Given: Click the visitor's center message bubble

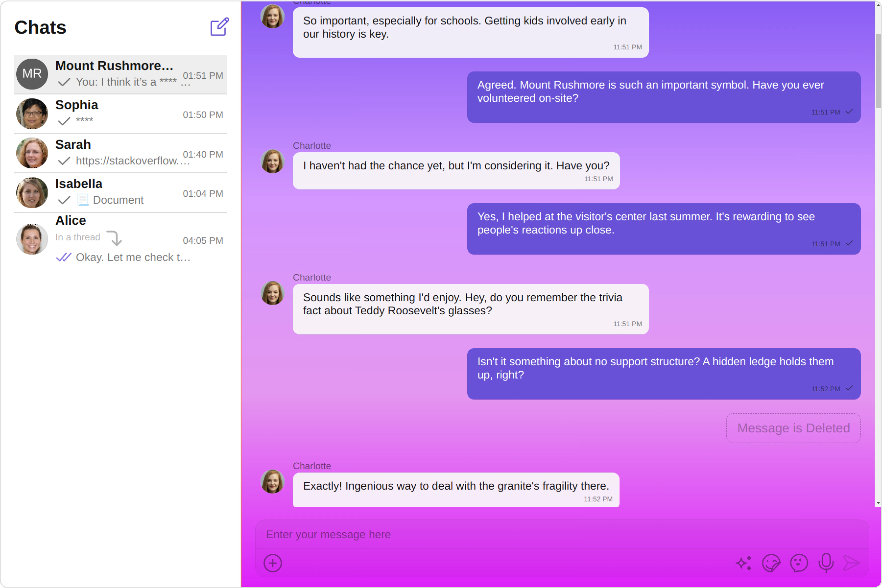Looking at the screenshot, I should 663,228.
